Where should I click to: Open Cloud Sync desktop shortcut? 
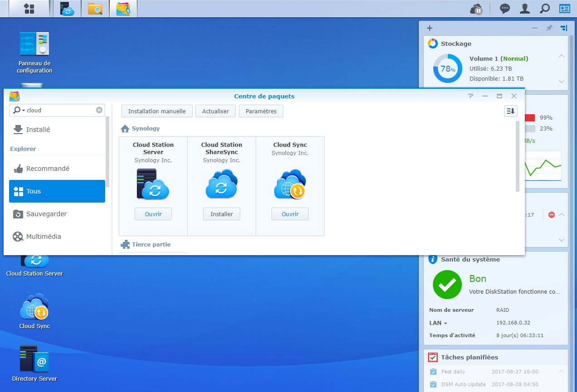point(34,312)
